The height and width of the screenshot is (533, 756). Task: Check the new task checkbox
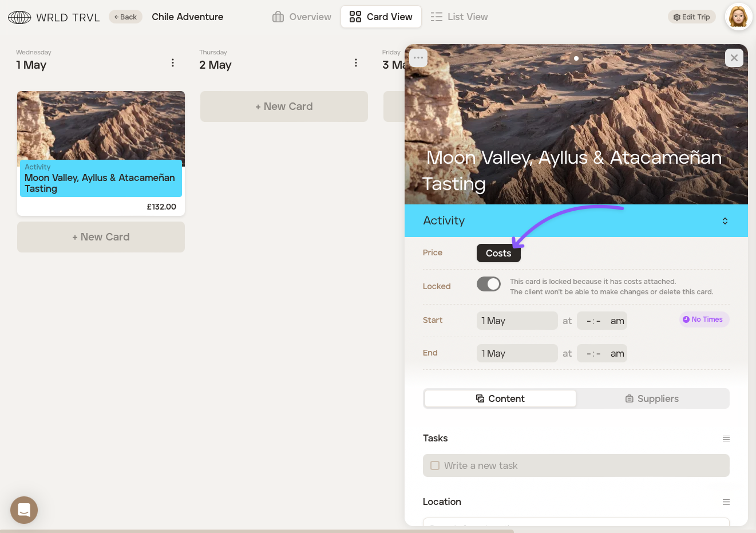point(435,465)
